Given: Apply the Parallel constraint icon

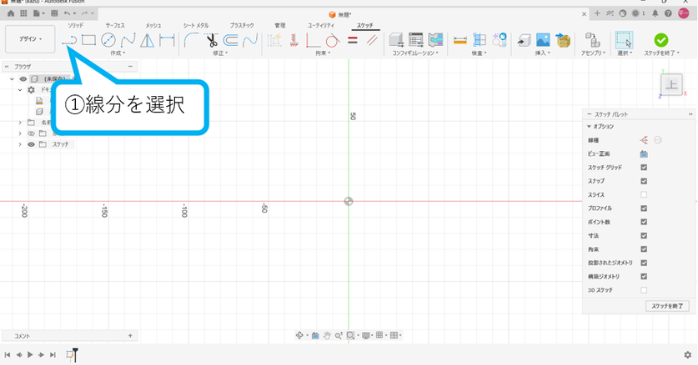Looking at the screenshot, I should tap(372, 41).
